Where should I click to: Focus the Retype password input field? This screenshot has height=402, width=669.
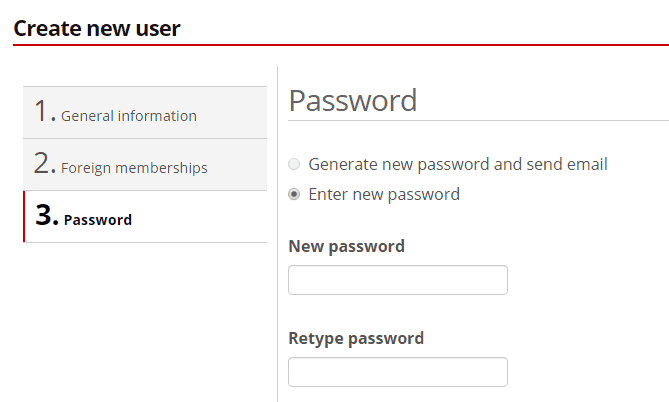[x=397, y=372]
